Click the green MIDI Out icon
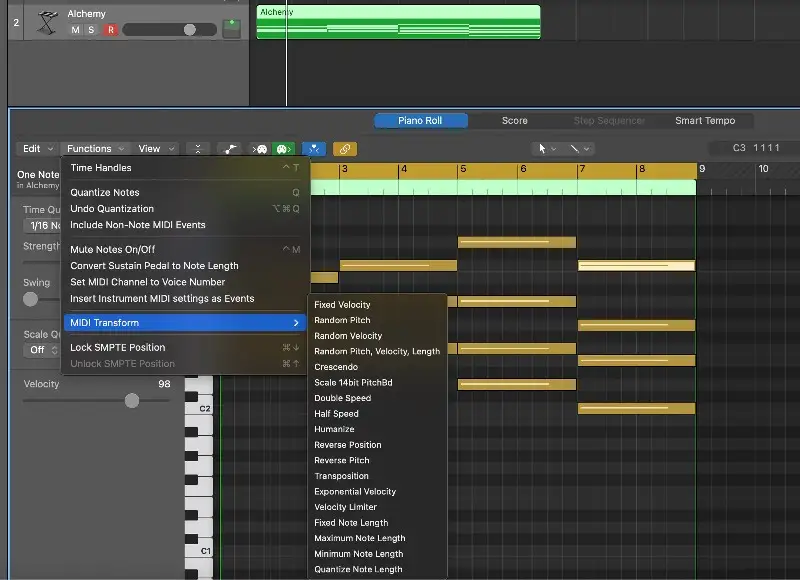Viewport: 800px width, 580px height. tap(284, 149)
